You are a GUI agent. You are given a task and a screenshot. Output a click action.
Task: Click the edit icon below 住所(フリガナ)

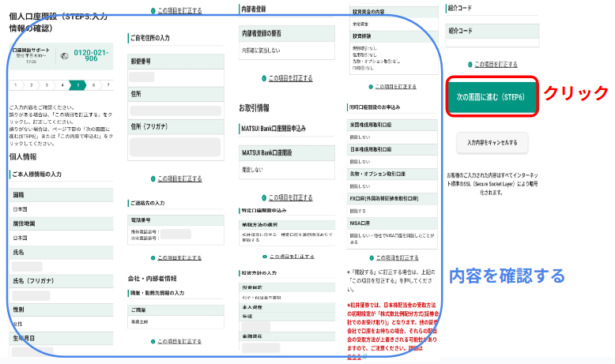(152, 178)
